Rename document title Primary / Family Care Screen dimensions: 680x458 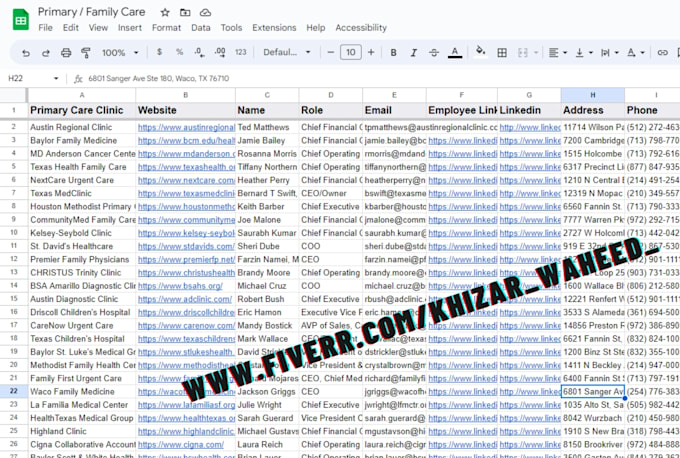coord(92,12)
